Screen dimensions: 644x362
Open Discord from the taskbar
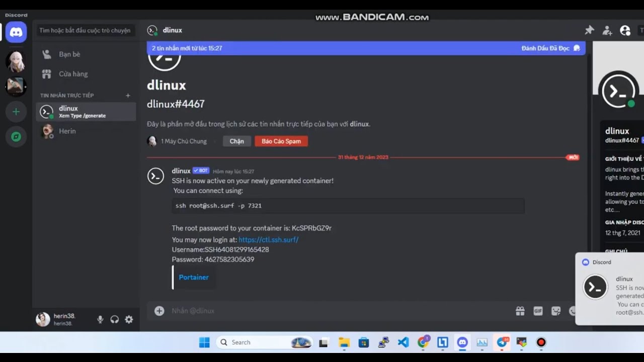pyautogui.click(x=462, y=342)
